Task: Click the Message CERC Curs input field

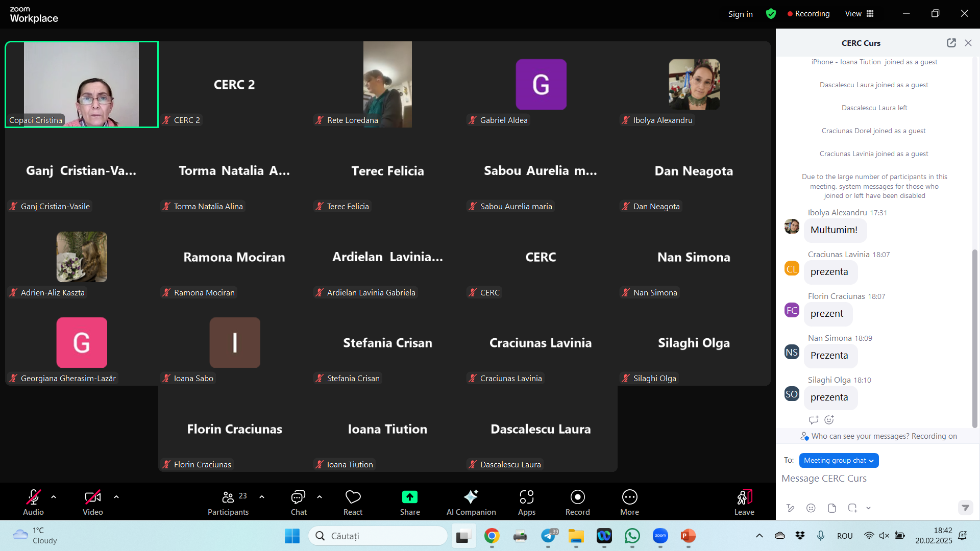Action: point(868,479)
